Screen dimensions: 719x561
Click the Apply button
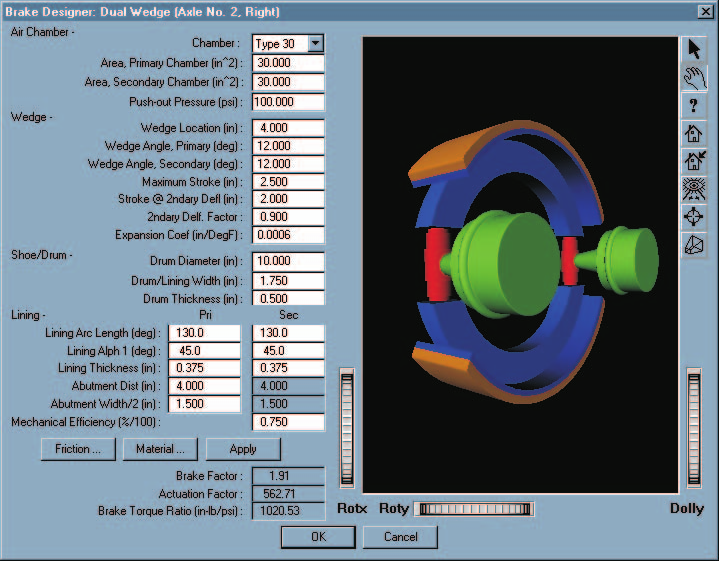(243, 449)
